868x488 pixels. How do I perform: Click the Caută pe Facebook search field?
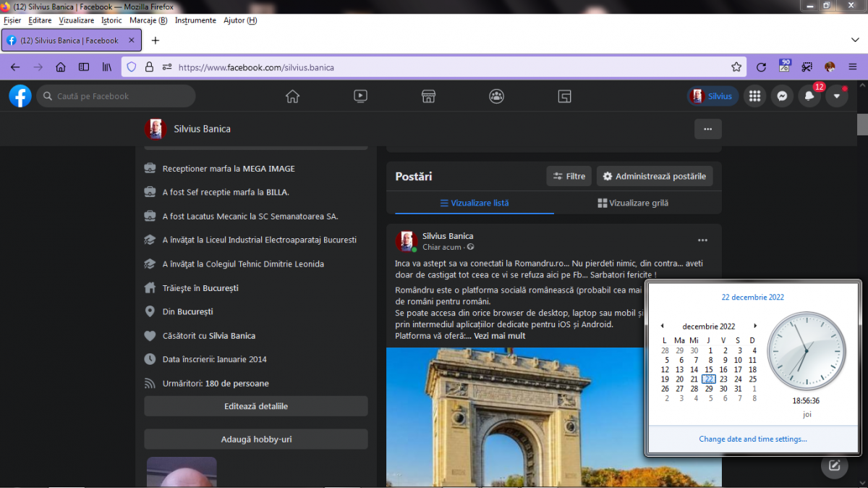click(116, 96)
